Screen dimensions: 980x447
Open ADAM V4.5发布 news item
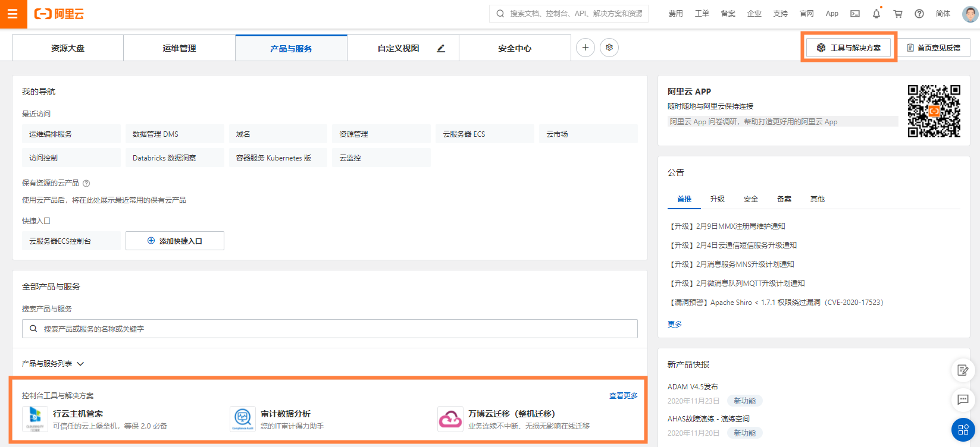pyautogui.click(x=693, y=387)
